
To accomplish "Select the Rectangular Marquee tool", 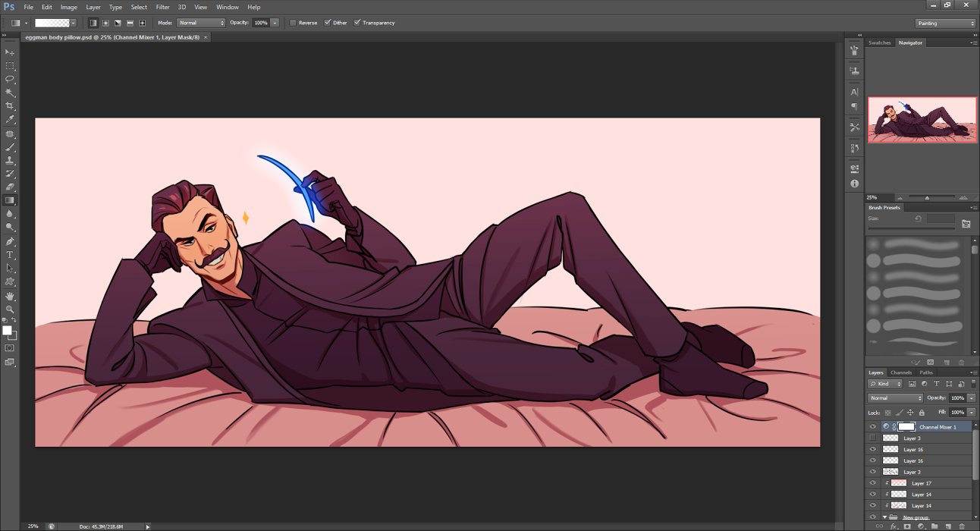I will coord(10,66).
